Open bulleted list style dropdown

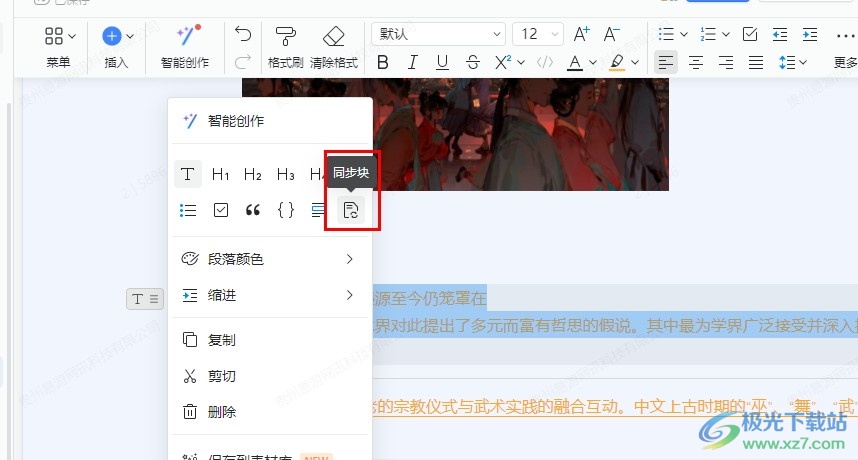[x=684, y=34]
